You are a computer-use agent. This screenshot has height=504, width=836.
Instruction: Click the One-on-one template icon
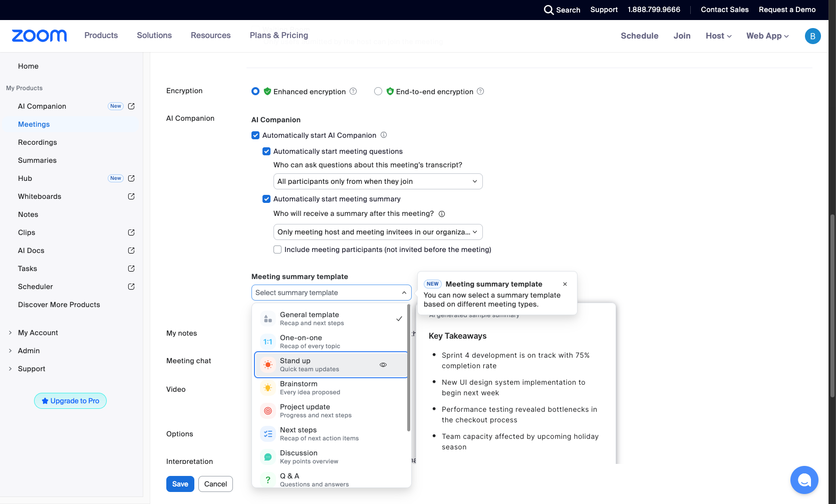[268, 342]
